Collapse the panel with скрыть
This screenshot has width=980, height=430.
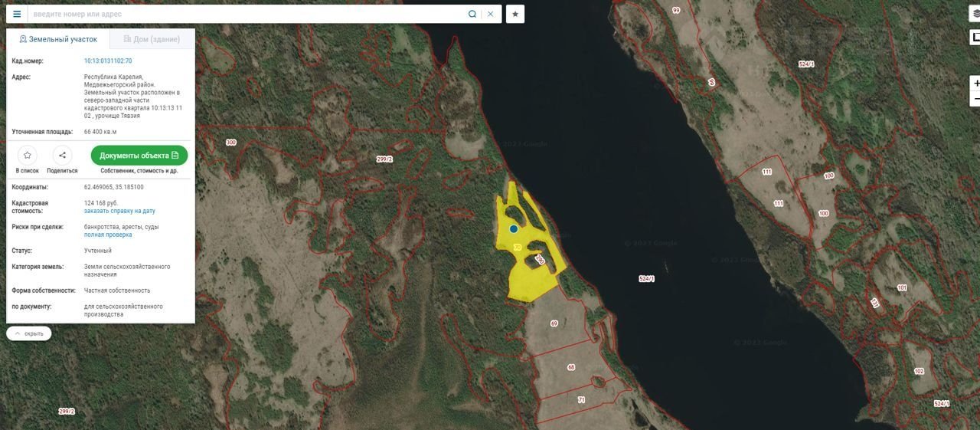click(29, 333)
